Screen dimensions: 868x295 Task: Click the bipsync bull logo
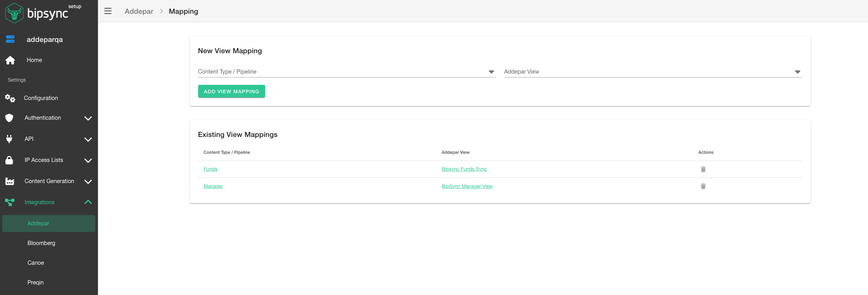coord(14,13)
